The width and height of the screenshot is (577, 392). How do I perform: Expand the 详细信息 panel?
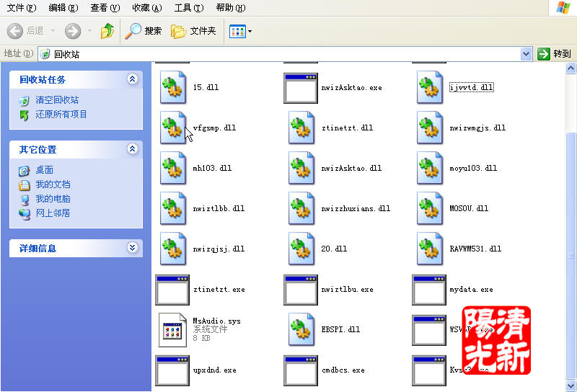(x=133, y=247)
